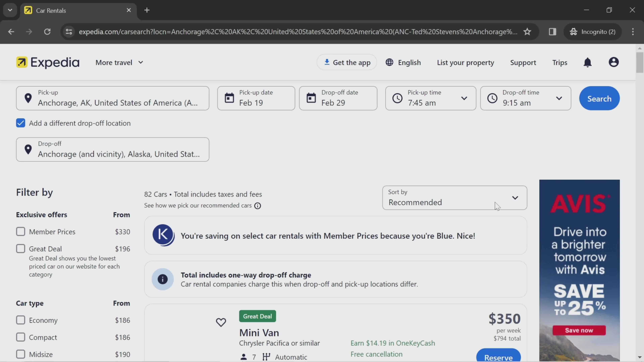The width and height of the screenshot is (644, 362).
Task: Open the account profile icon
Action: pyautogui.click(x=613, y=62)
